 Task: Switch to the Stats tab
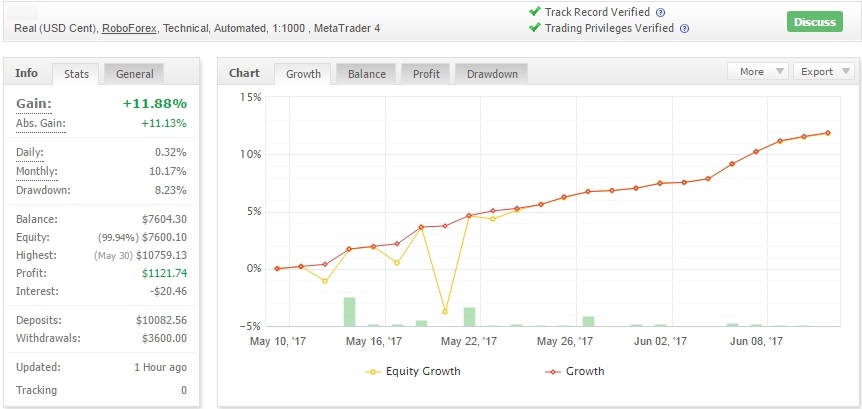(x=76, y=74)
